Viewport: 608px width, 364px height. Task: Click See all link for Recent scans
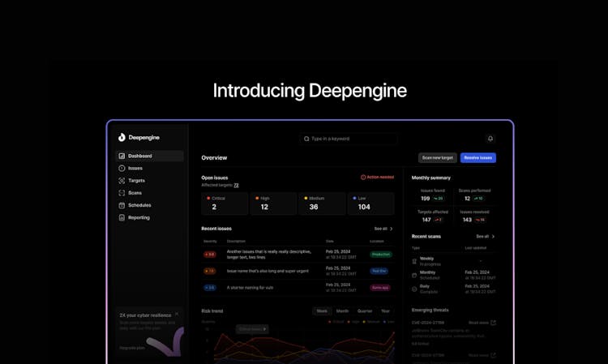pos(482,237)
